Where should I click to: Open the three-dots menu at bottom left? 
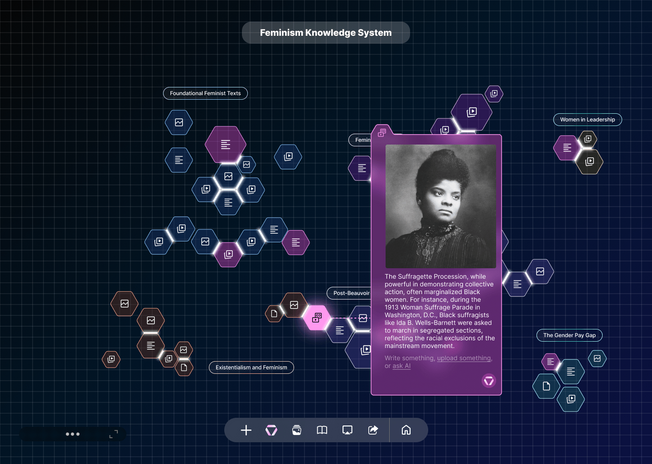tap(73, 434)
